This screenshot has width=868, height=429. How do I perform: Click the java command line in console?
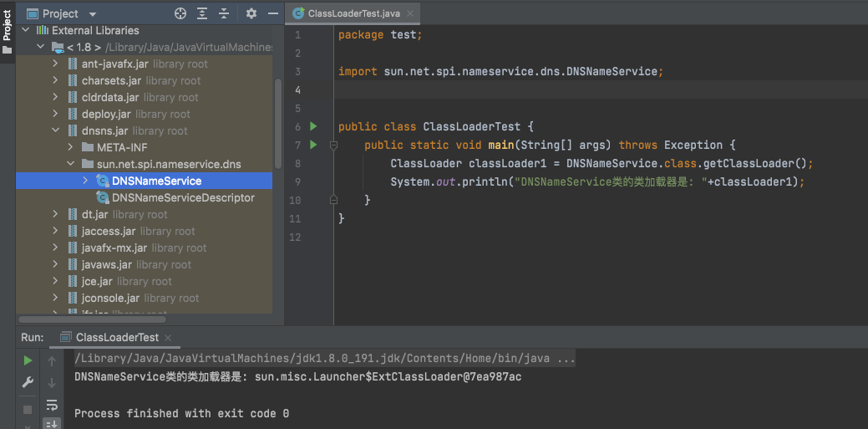click(x=325, y=359)
